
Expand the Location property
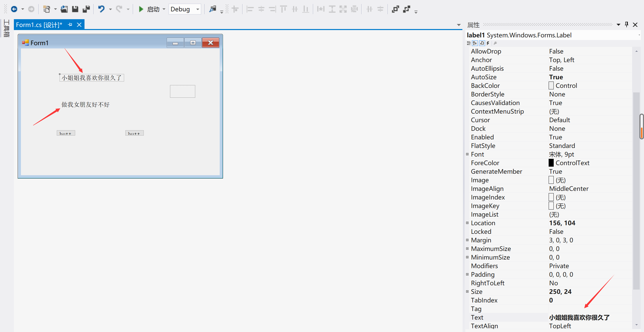click(467, 223)
